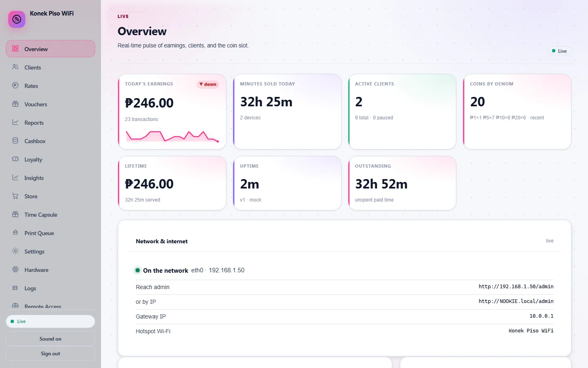588x368 pixels.
Task: Open Clients via its people icon
Action: tap(16, 67)
